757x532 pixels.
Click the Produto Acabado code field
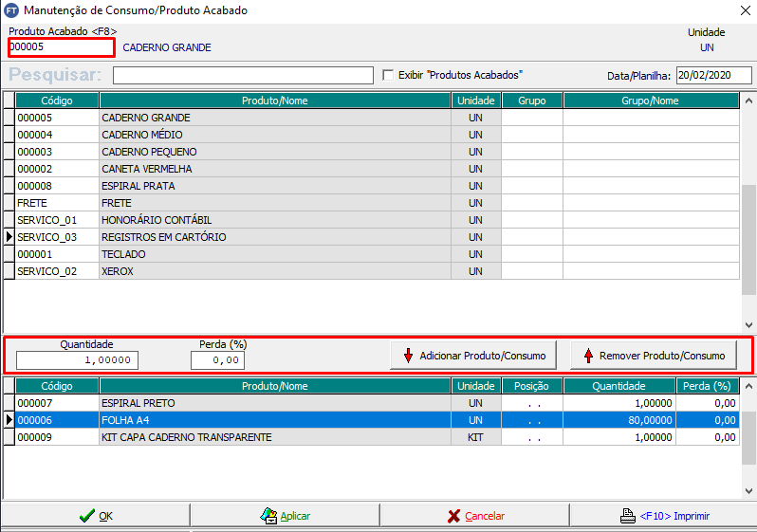62,47
